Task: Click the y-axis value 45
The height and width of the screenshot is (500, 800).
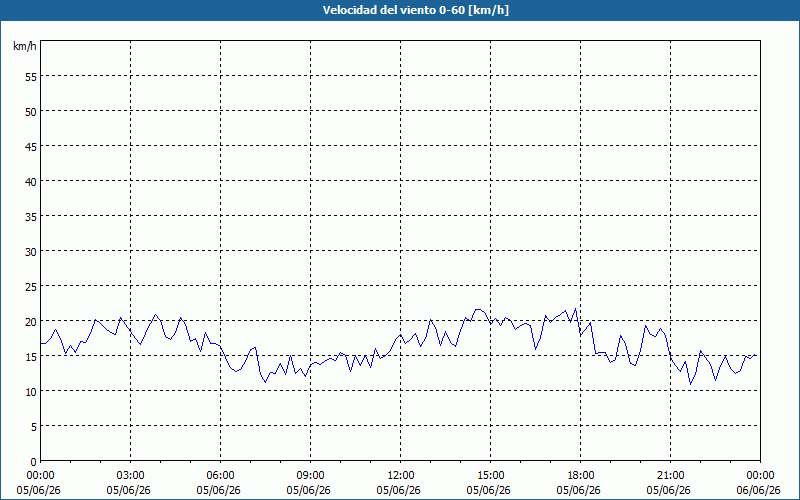Action: (x=31, y=147)
